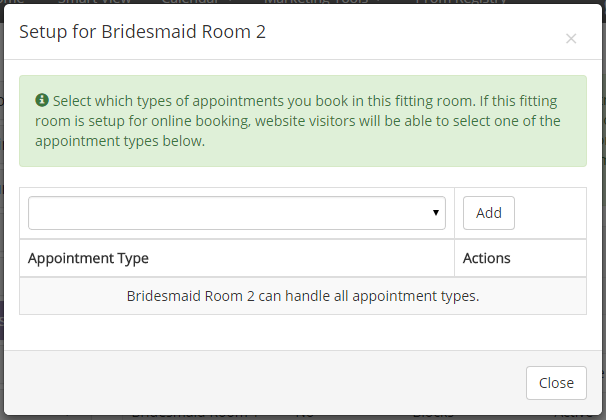Click the 'Setup for Bridesmaid Room 2' title
The height and width of the screenshot is (420, 606).
tap(142, 32)
